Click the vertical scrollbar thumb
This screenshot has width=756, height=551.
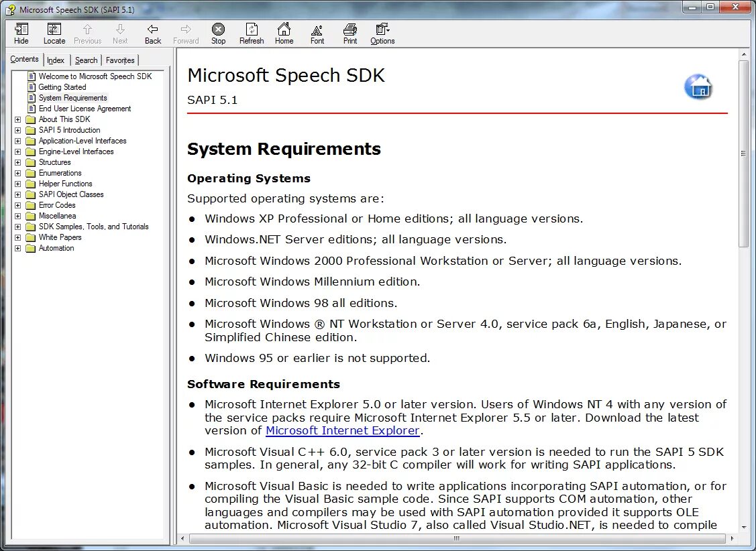743,154
